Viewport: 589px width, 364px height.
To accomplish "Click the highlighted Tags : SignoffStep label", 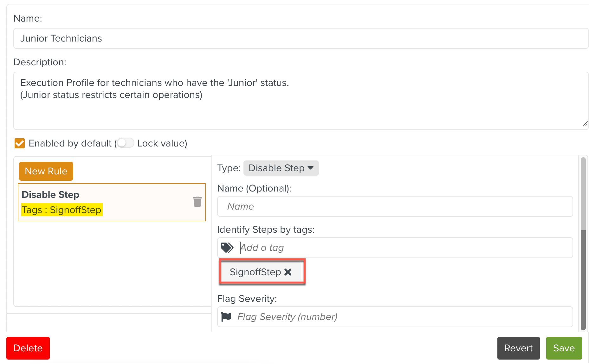I will [x=61, y=210].
